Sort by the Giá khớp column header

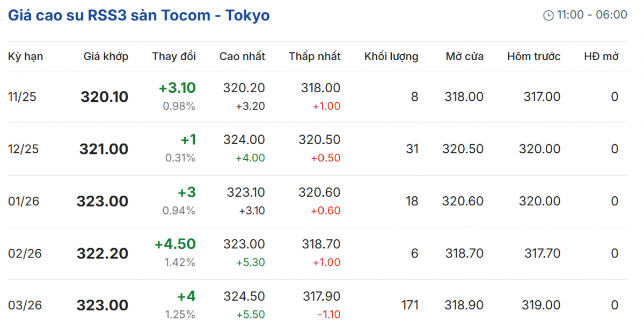(x=106, y=56)
